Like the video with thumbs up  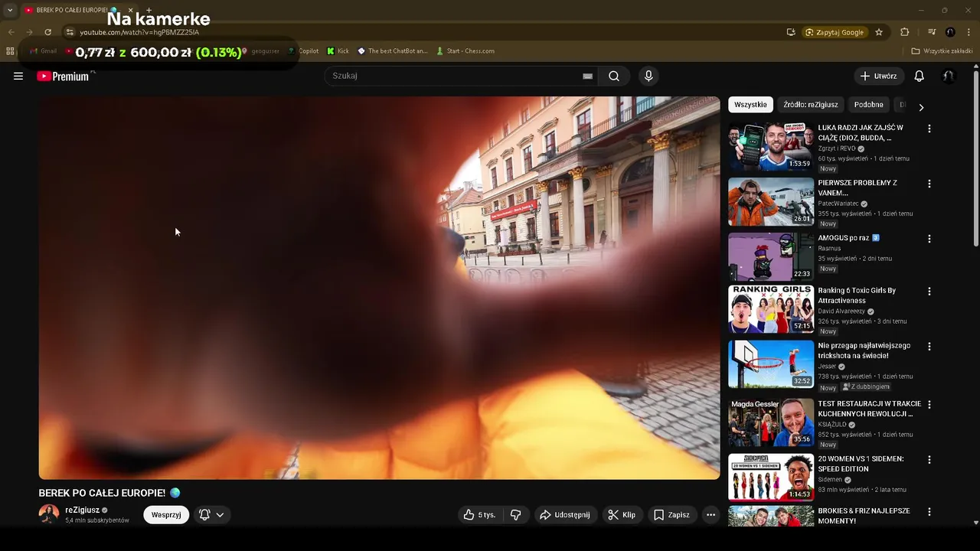479,515
